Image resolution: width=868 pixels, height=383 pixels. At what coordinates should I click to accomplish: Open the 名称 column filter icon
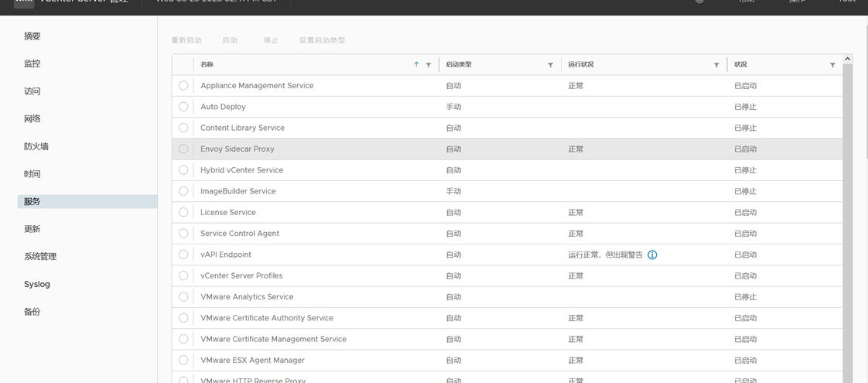point(429,65)
